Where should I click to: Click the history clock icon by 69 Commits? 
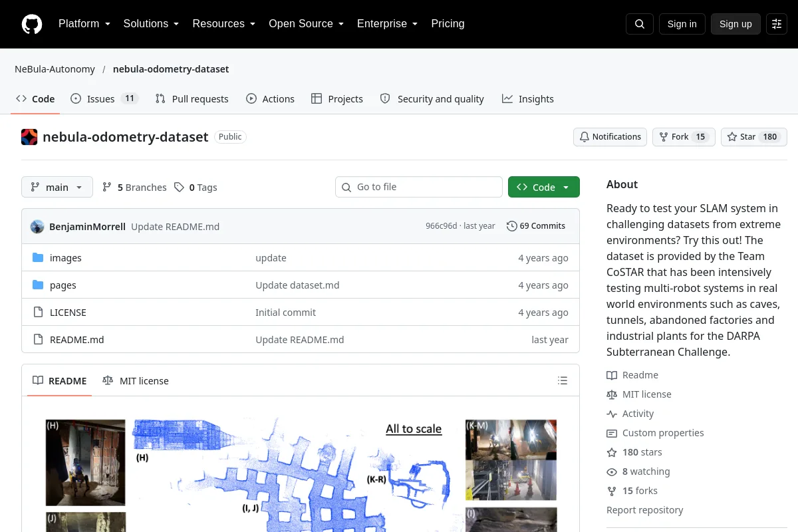(511, 226)
